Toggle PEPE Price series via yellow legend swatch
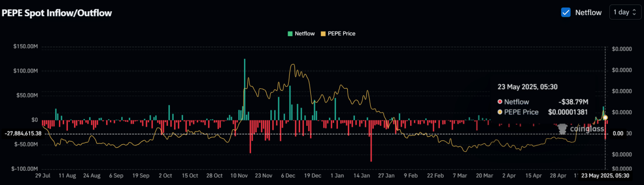Screen dimensions: 644x185 [x=322, y=34]
